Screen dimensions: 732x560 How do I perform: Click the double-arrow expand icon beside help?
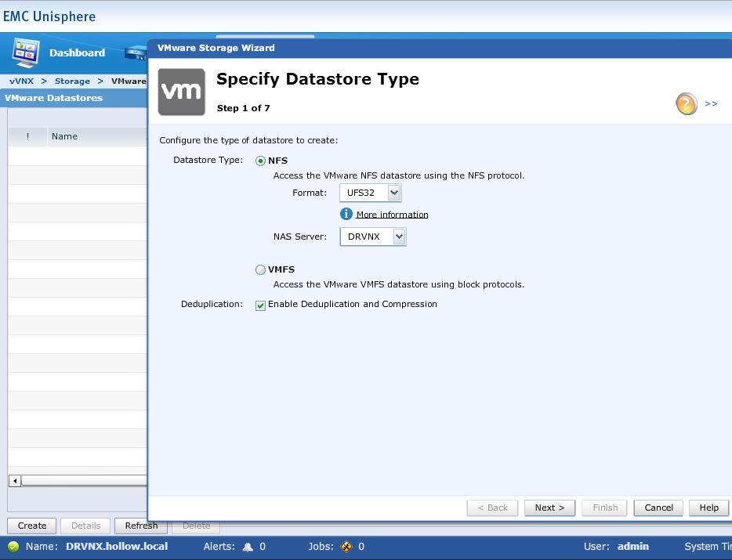pos(711,103)
